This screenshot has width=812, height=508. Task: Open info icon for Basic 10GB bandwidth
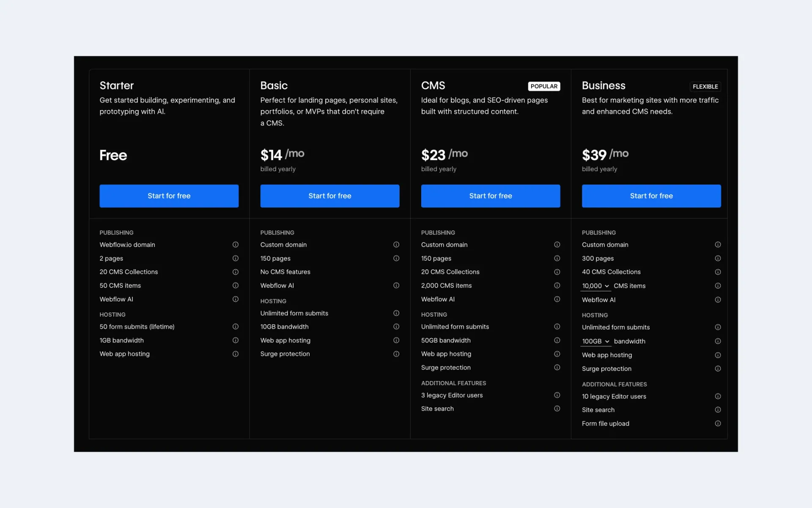(x=396, y=327)
